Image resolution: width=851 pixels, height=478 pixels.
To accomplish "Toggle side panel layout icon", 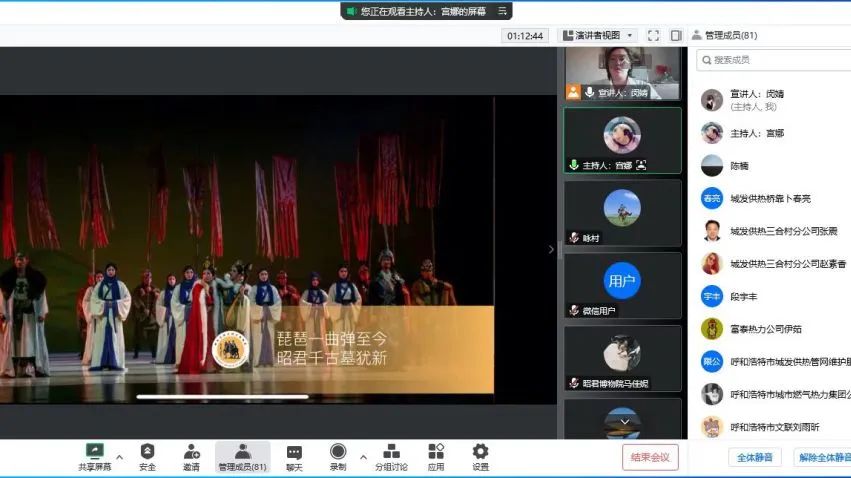I will [676, 35].
